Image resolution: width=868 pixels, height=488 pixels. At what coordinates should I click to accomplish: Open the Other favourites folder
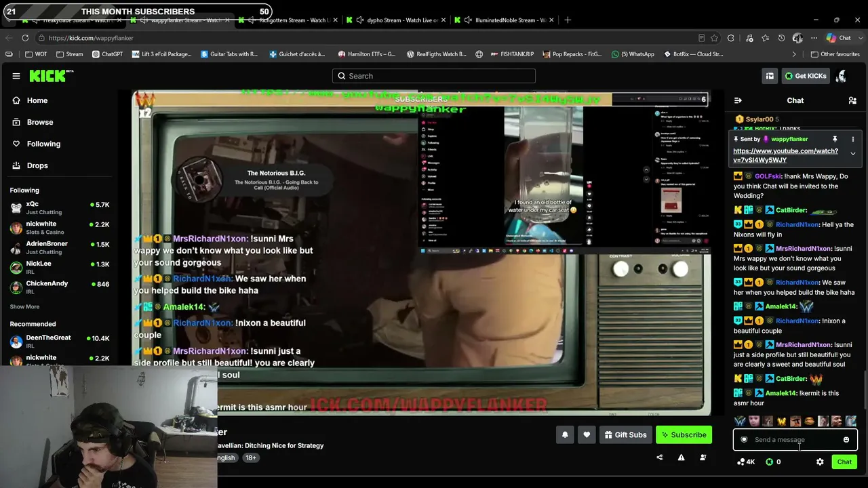pyautogui.click(x=835, y=54)
